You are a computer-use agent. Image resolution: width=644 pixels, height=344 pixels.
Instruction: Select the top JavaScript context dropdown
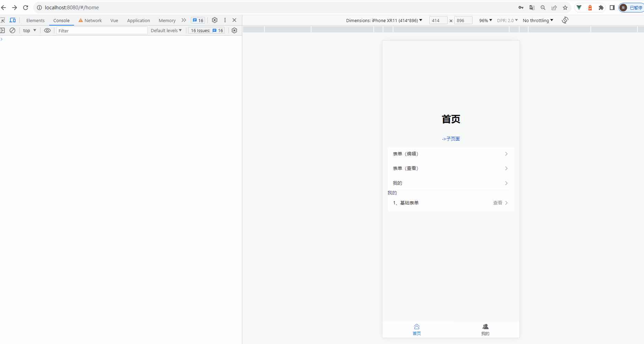click(x=30, y=30)
